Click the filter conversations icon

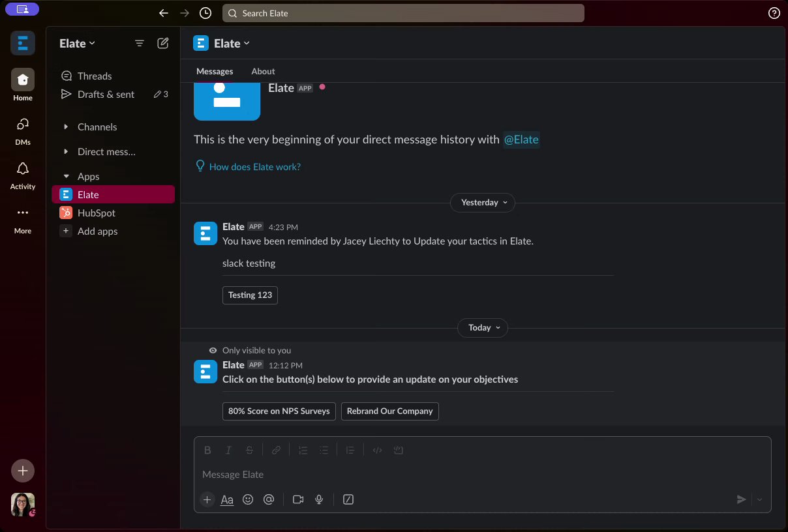coord(140,43)
